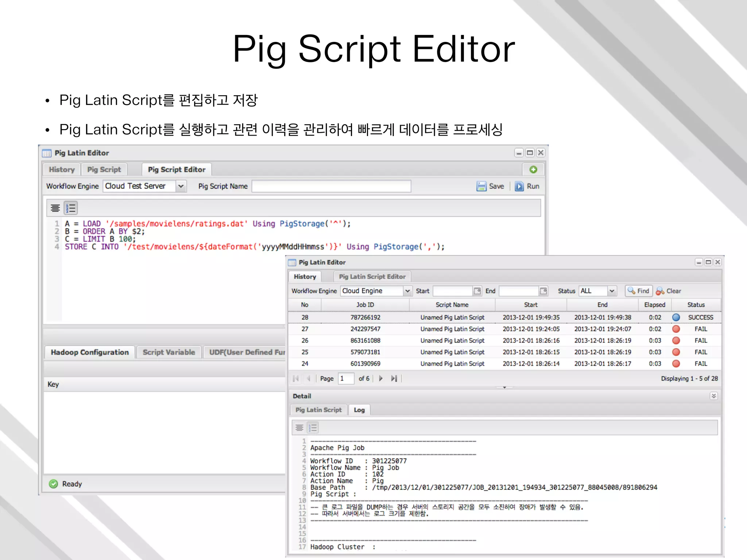Go to next history page

[x=381, y=378]
